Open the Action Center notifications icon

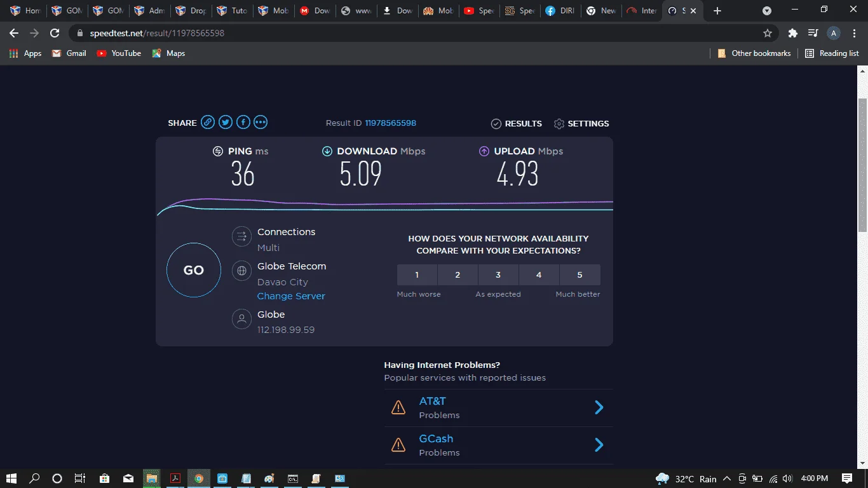(847, 478)
